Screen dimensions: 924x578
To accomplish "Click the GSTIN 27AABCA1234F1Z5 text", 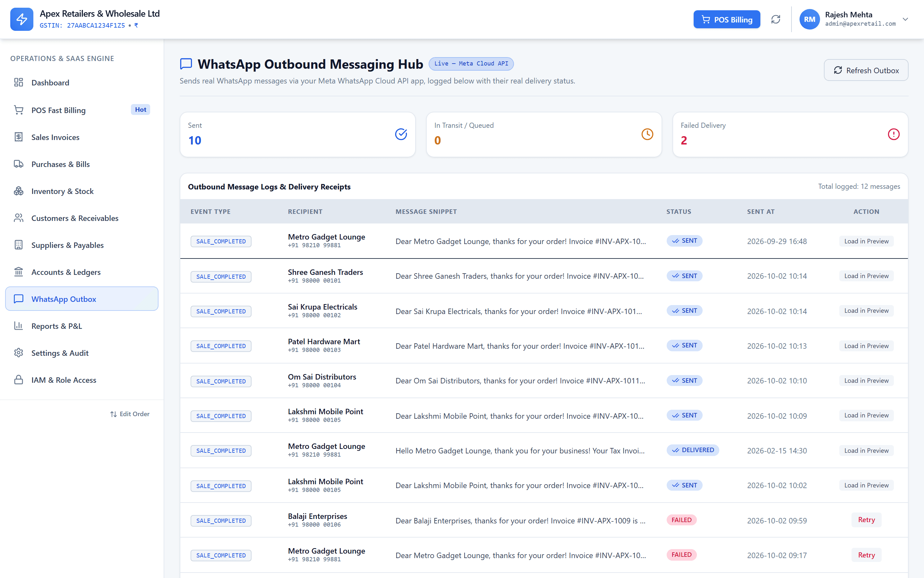I will click(82, 25).
